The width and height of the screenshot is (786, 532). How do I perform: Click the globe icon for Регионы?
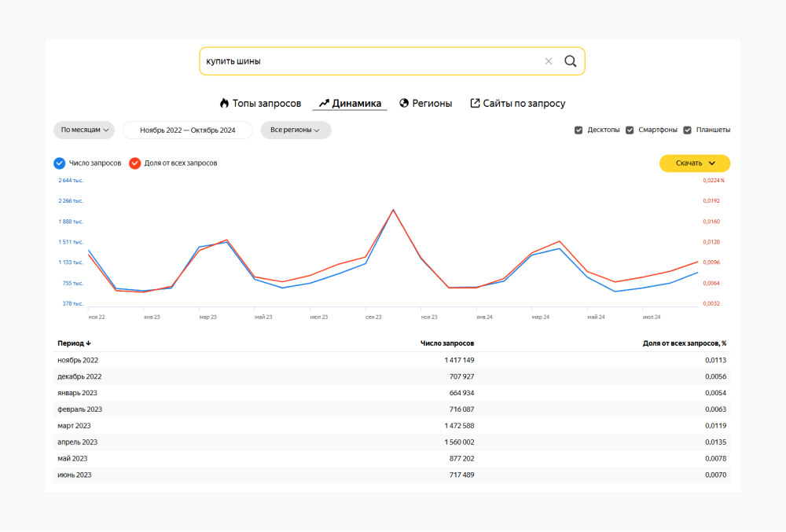(x=404, y=103)
